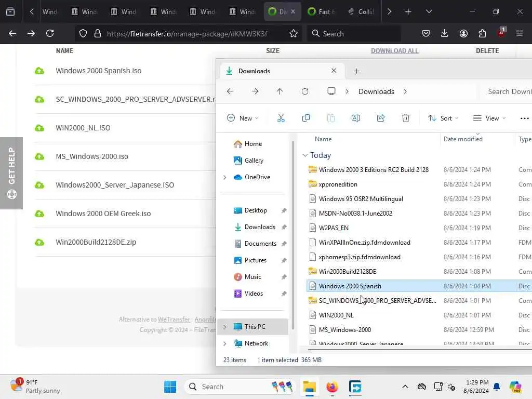Open the Firefox account icon

tap(463, 33)
